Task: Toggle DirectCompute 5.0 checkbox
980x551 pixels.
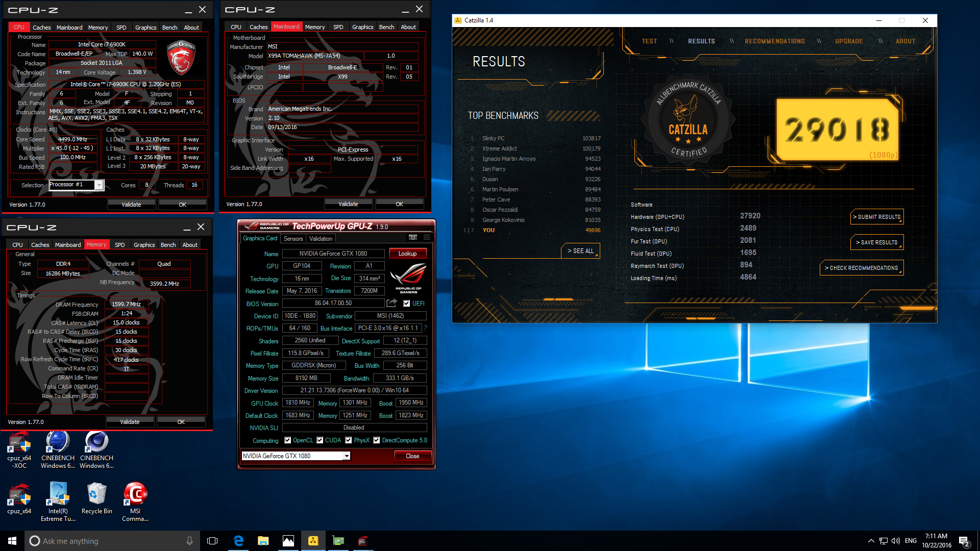Action: (x=377, y=440)
